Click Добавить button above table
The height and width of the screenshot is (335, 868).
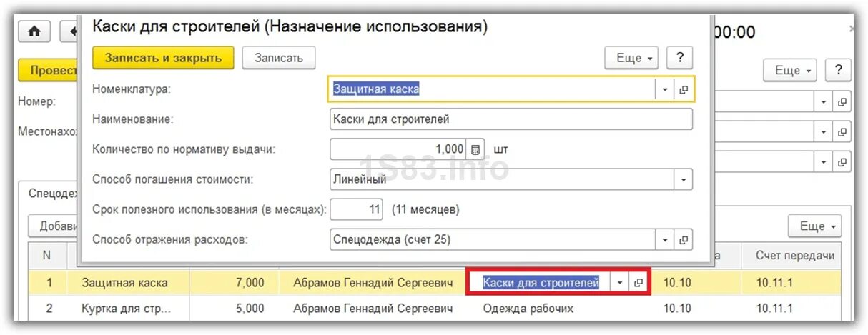[54, 226]
